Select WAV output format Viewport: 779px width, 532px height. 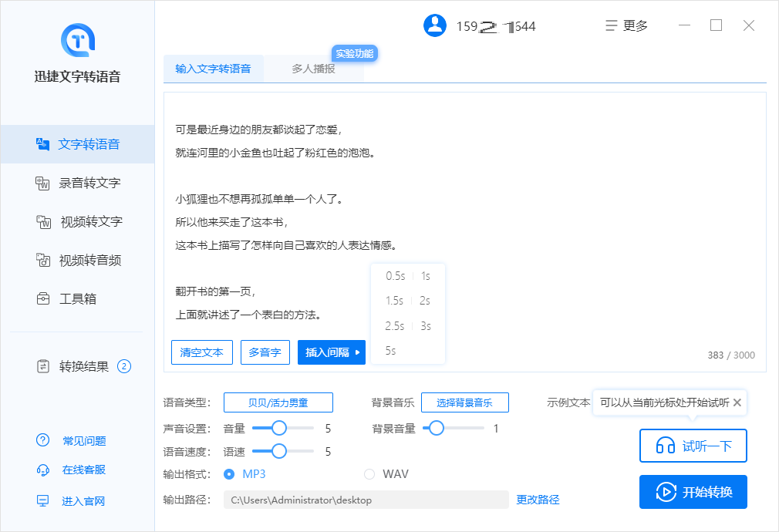pyautogui.click(x=369, y=473)
